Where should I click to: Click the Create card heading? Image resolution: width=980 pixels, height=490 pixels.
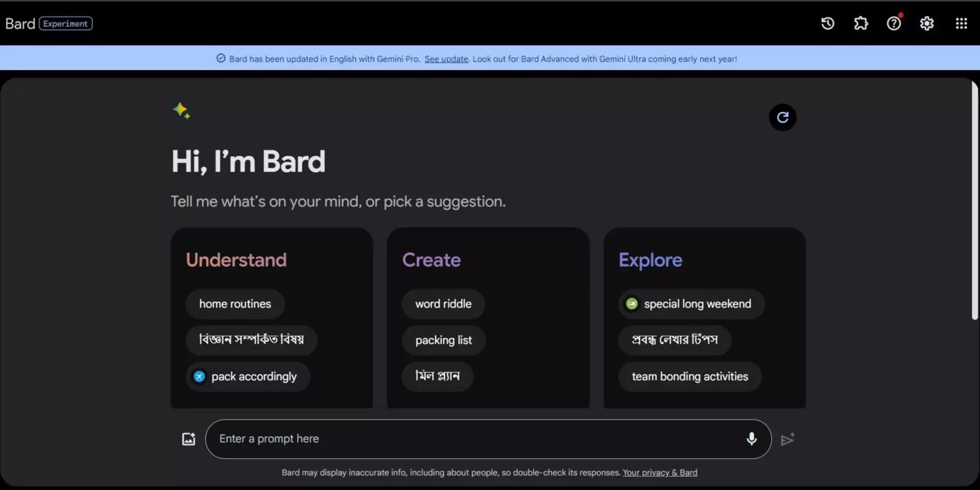pos(431,260)
